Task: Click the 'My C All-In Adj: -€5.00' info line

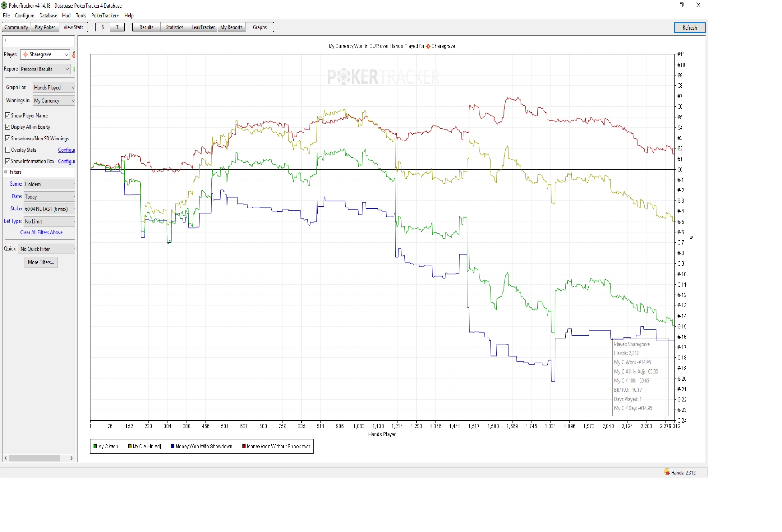Action: [636, 371]
